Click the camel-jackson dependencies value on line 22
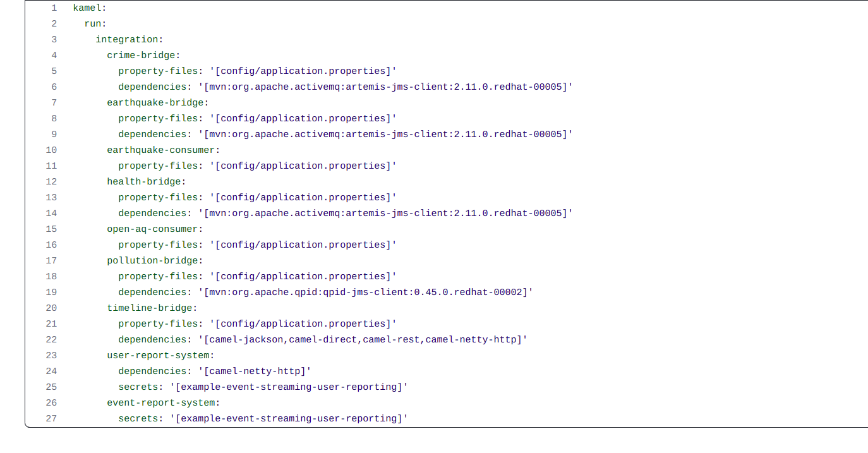The width and height of the screenshot is (868, 453). pyautogui.click(x=363, y=339)
